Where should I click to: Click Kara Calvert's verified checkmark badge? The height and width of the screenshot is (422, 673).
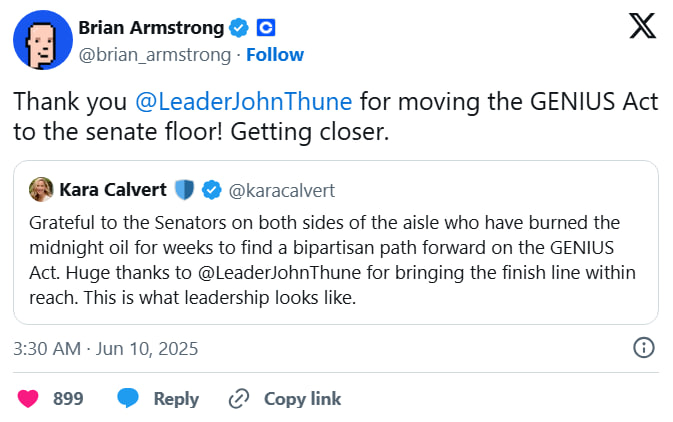(x=212, y=188)
